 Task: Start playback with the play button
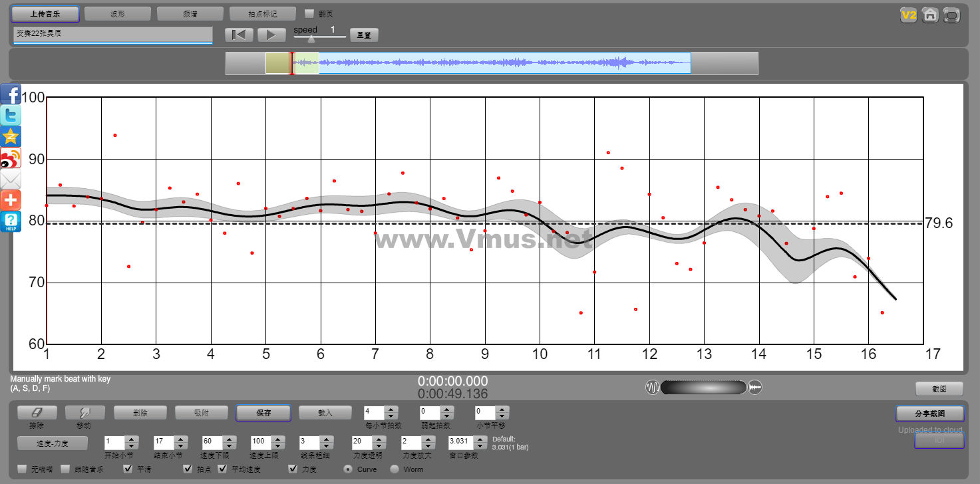271,35
